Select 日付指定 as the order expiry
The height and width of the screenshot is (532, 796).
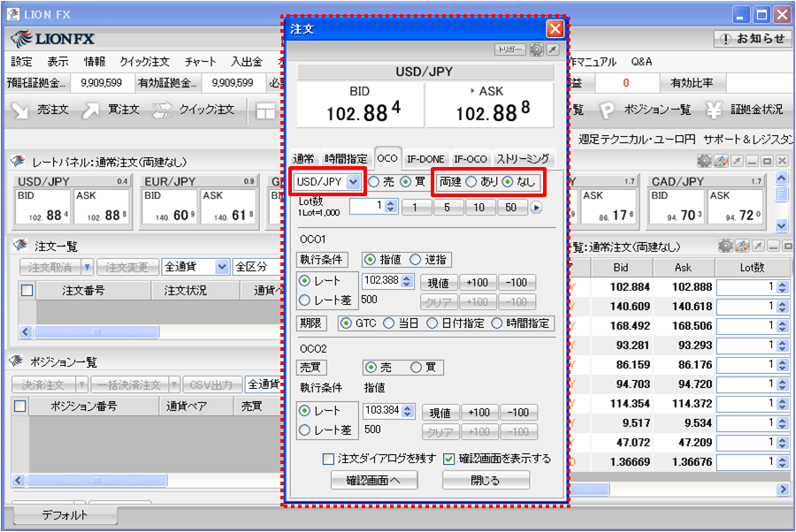(x=432, y=323)
